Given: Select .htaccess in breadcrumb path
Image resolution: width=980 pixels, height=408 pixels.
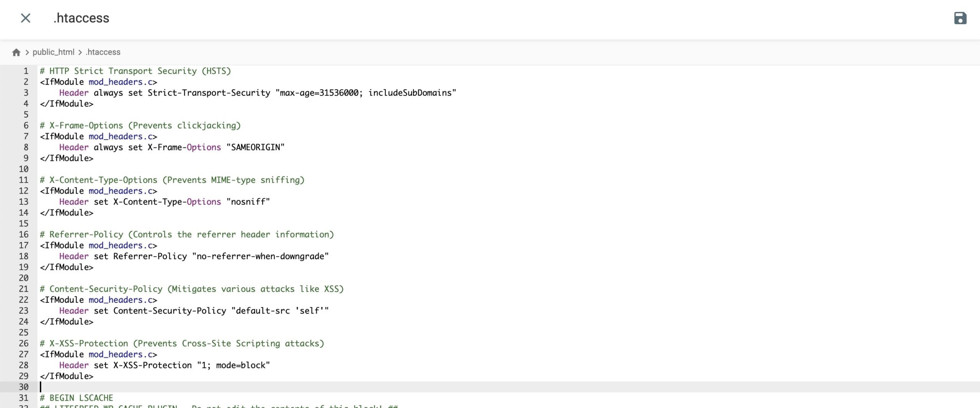Looking at the screenshot, I should (x=103, y=52).
